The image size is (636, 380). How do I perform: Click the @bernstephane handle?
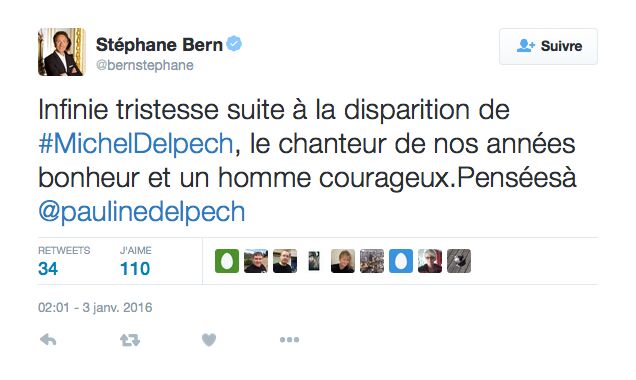(144, 65)
